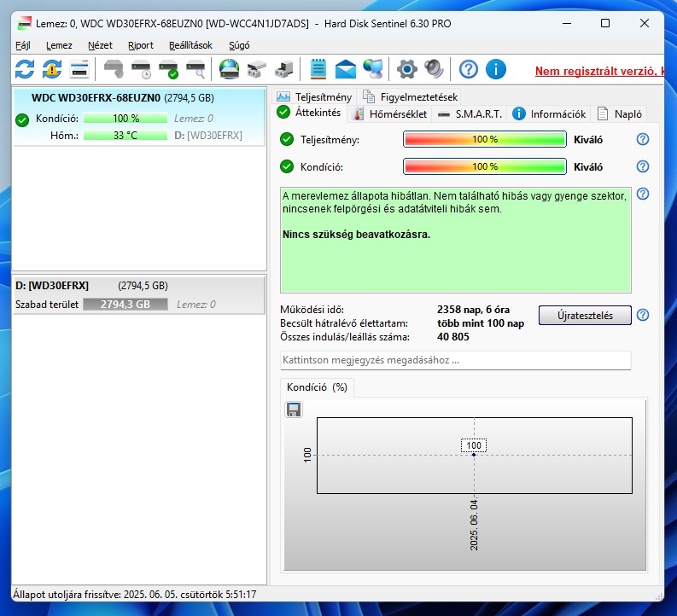Click the computer with network drives icon
The width and height of the screenshot is (677, 616).
pos(283,69)
